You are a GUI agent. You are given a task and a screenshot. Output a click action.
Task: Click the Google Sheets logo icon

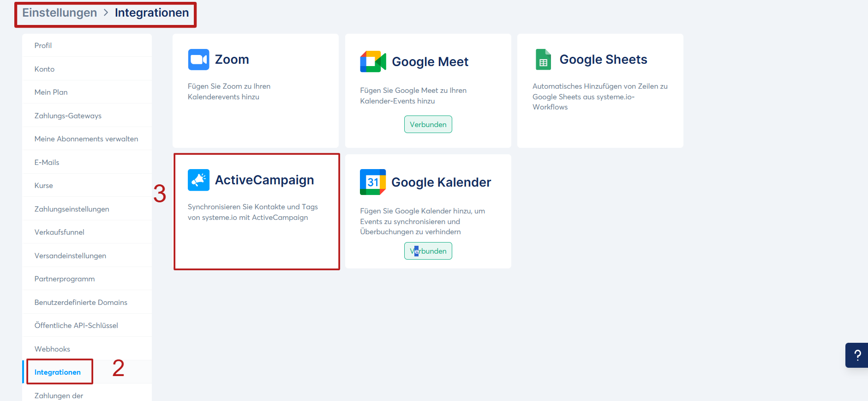[x=543, y=60]
